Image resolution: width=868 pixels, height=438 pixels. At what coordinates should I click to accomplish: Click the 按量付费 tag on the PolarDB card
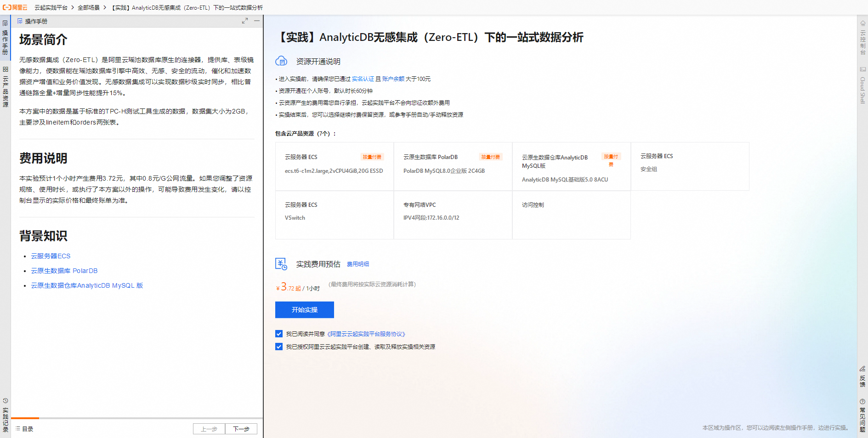[x=491, y=157]
